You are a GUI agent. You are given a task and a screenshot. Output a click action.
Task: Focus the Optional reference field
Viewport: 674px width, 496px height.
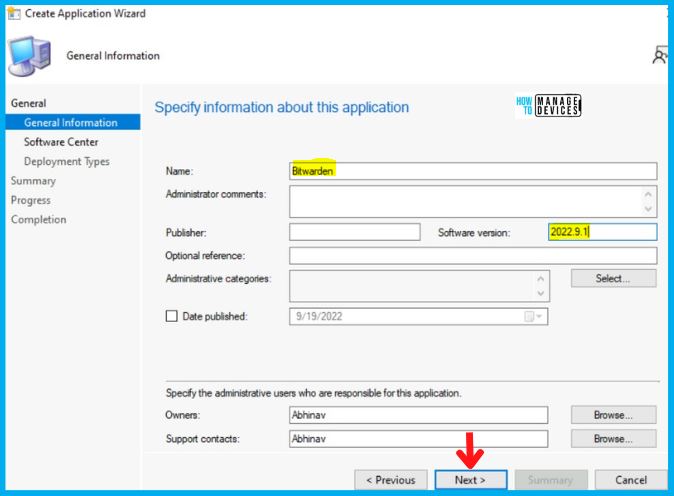tap(473, 256)
